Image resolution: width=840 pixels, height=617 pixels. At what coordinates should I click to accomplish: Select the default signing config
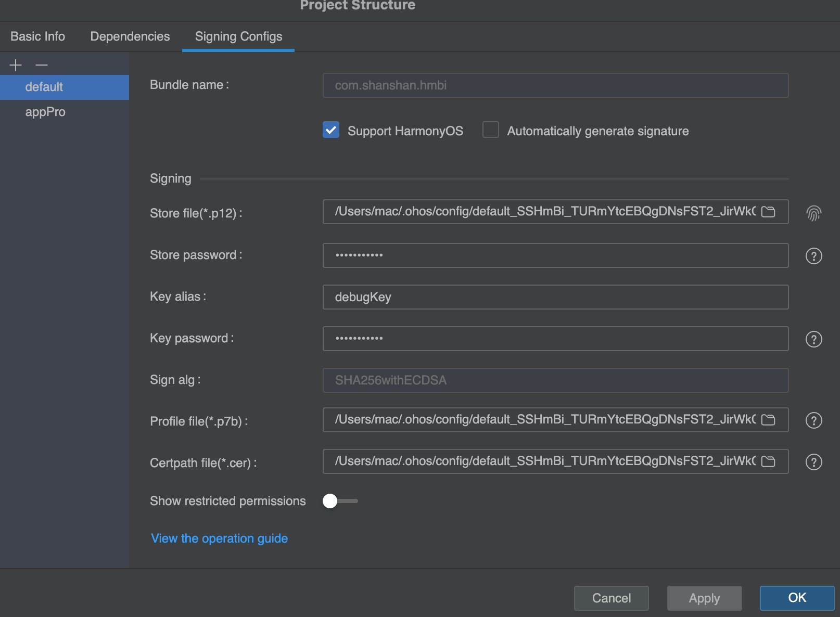pyautogui.click(x=65, y=87)
